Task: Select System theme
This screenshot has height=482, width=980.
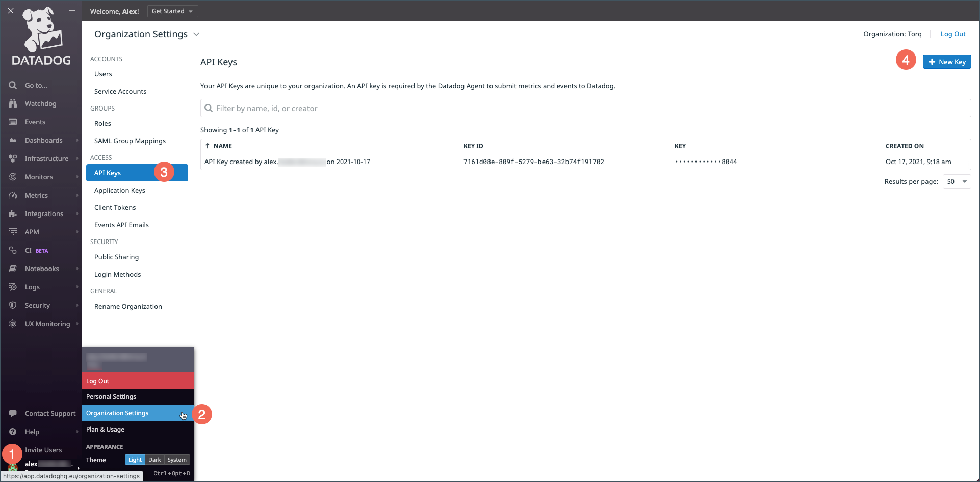Action: tap(177, 460)
